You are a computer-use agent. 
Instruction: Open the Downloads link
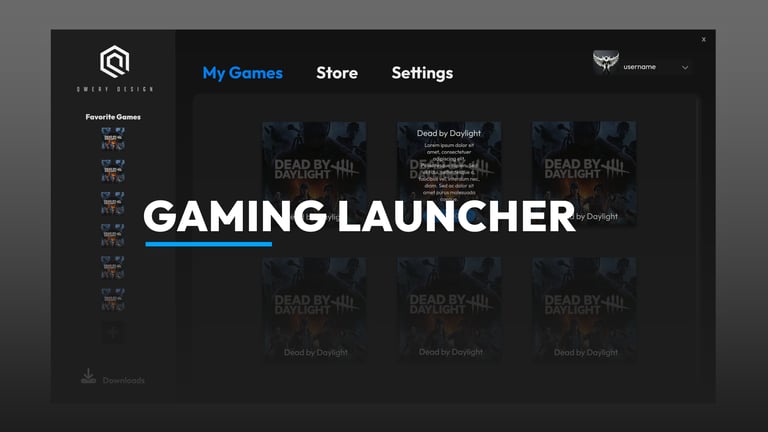(x=123, y=381)
